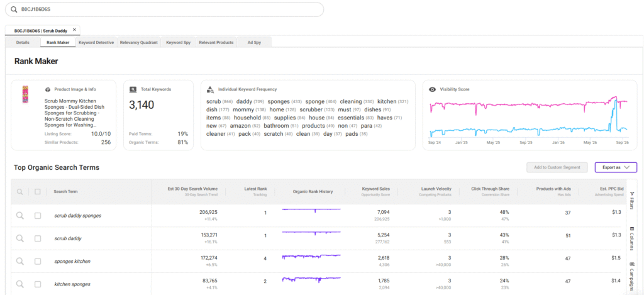Screen dimensions: 644x295
Task: Click the keyword 'daddy (709)' in frequency list
Action: click(250, 101)
